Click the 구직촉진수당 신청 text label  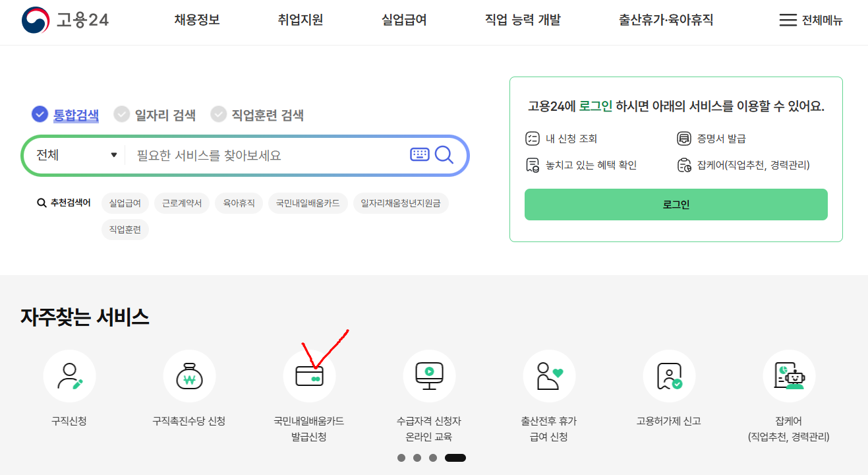pyautogui.click(x=189, y=421)
